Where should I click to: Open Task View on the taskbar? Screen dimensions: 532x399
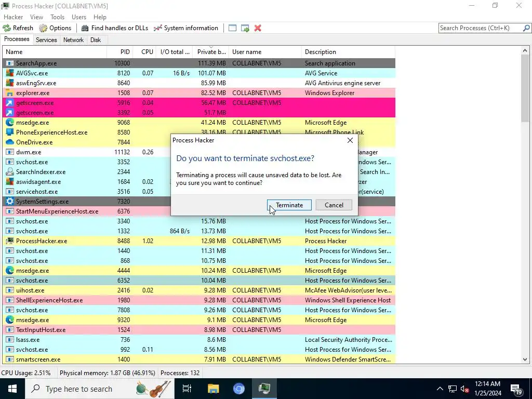tap(187, 389)
